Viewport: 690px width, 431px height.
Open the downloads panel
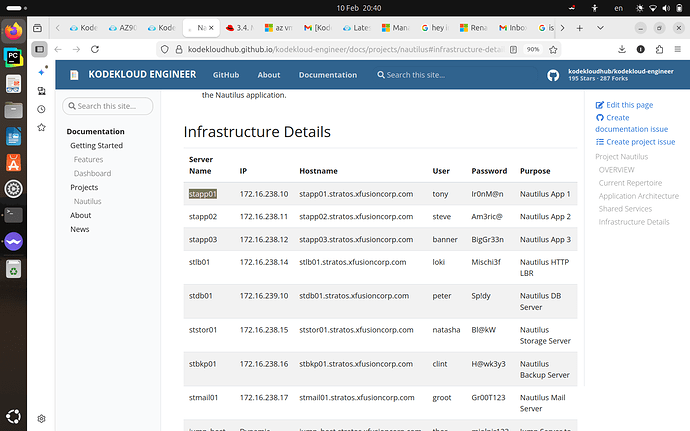(x=622, y=49)
